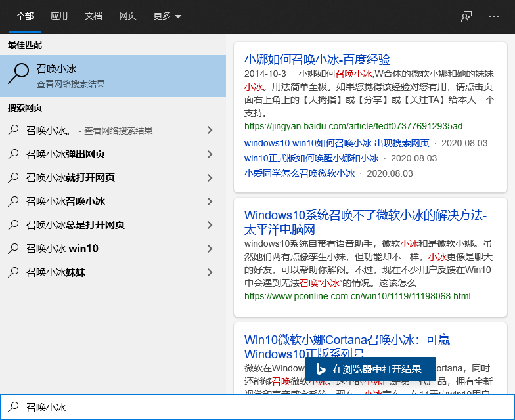This screenshot has width=515, height=420.
Task: Open windows10 win10如何召唤小冰 出现搜索网页 link
Action: (336, 143)
